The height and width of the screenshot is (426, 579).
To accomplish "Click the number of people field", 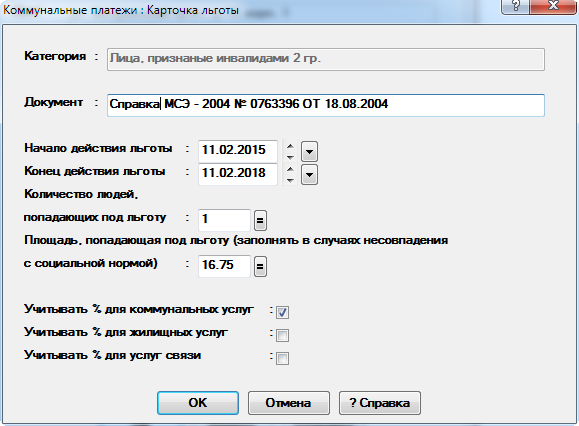I will point(225,220).
